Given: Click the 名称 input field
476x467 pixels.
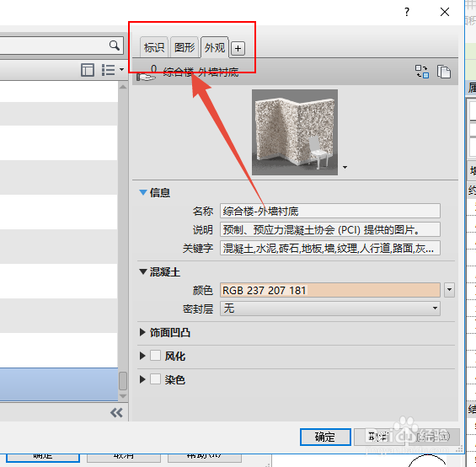Looking at the screenshot, I should point(330,211).
